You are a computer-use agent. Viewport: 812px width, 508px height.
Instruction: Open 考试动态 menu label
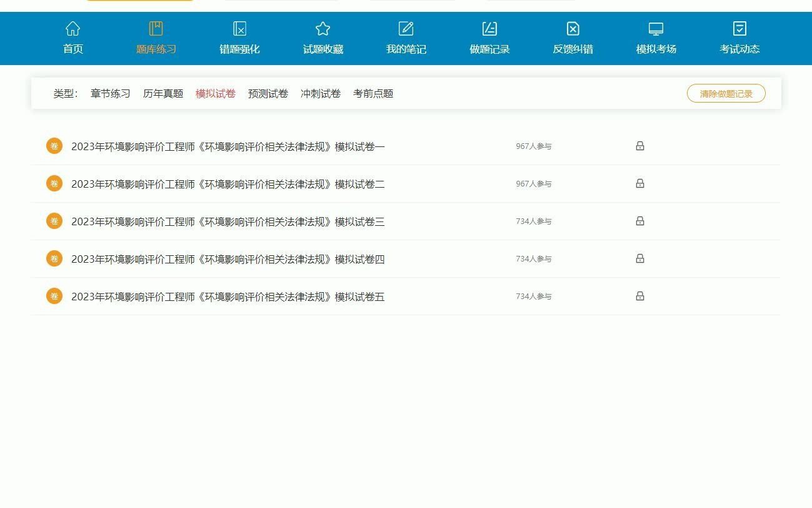coord(739,49)
